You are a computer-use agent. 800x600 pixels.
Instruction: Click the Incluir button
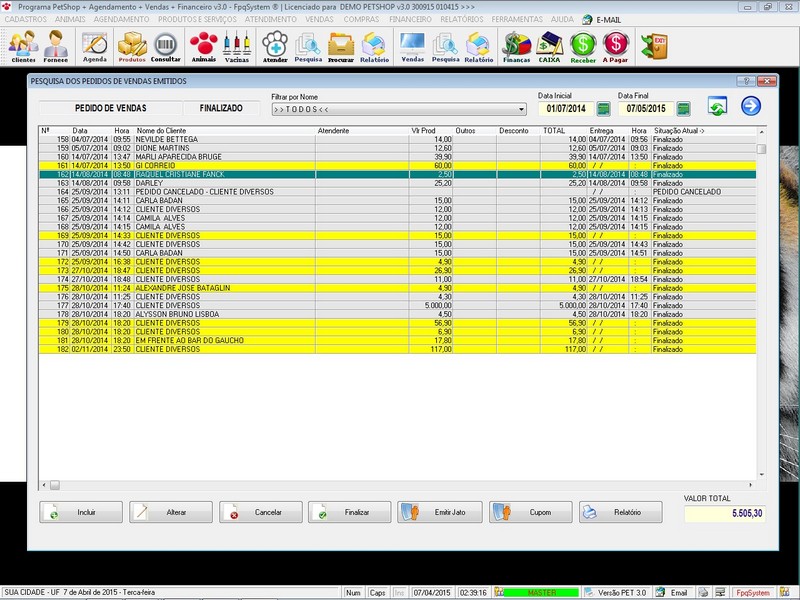[81, 512]
